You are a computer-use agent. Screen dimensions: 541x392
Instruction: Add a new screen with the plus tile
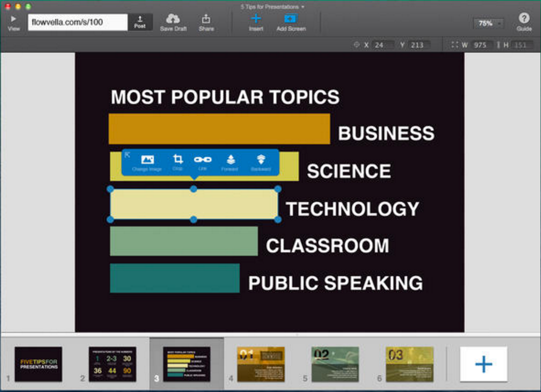pos(483,364)
